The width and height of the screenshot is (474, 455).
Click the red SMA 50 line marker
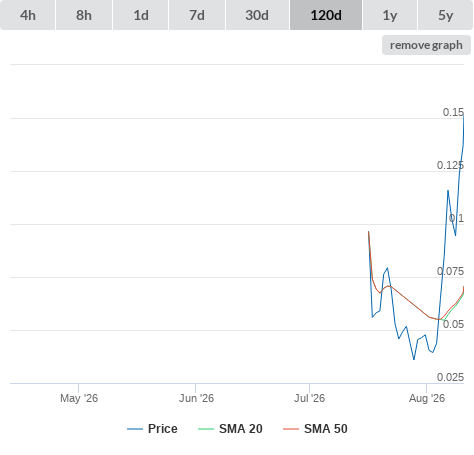pyautogui.click(x=291, y=429)
